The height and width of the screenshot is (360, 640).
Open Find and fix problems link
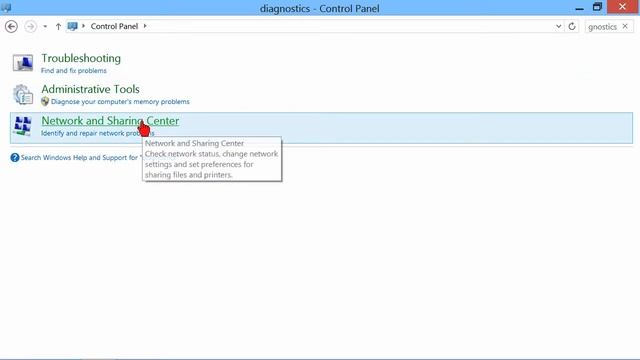point(73,71)
